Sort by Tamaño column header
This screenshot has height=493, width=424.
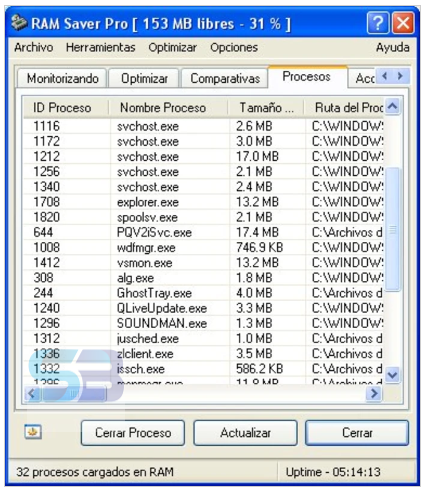(266, 108)
